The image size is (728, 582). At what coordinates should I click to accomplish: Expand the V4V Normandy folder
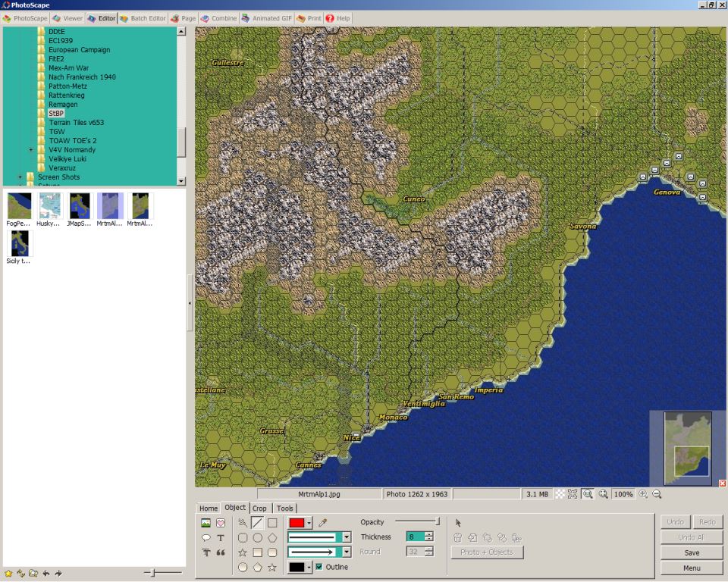pyautogui.click(x=30, y=150)
